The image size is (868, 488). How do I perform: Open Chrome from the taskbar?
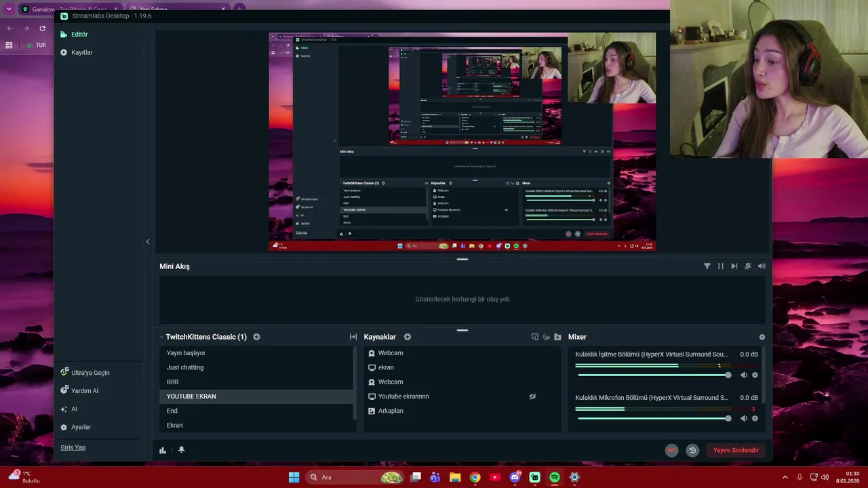pos(475,477)
